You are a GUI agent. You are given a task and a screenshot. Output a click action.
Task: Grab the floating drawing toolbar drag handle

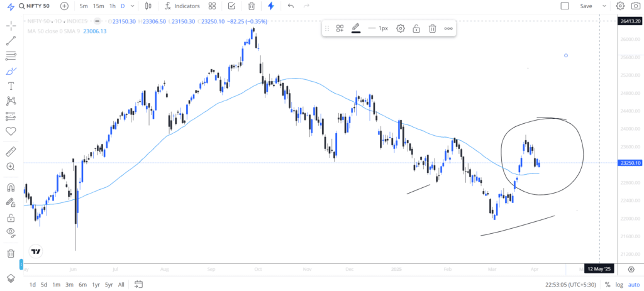[x=327, y=28]
